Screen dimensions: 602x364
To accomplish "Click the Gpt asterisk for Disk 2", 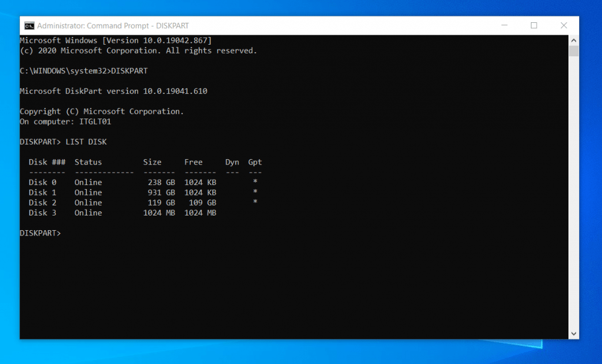I will pos(255,201).
